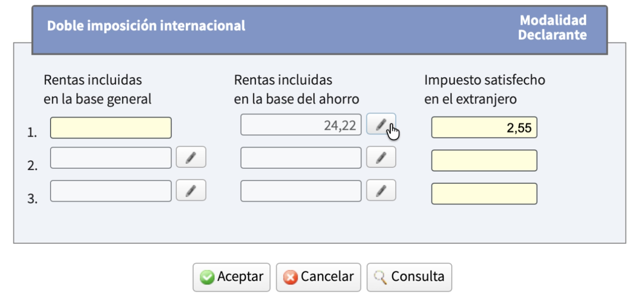Focus row 1 base general yellow field

(x=111, y=128)
